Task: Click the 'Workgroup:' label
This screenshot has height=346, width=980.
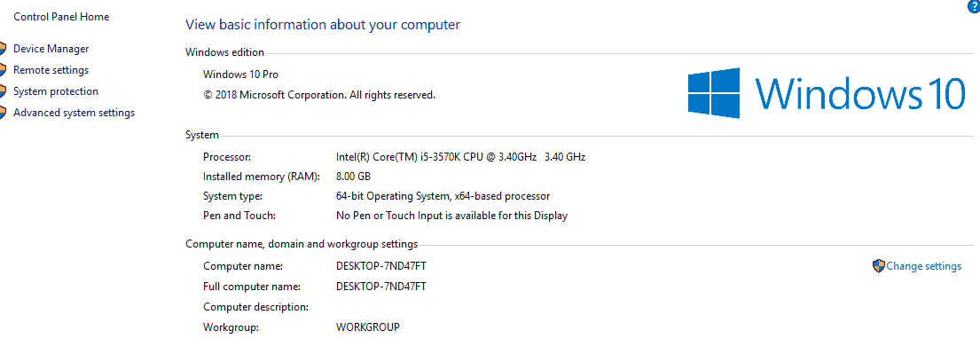Action: pos(231,327)
